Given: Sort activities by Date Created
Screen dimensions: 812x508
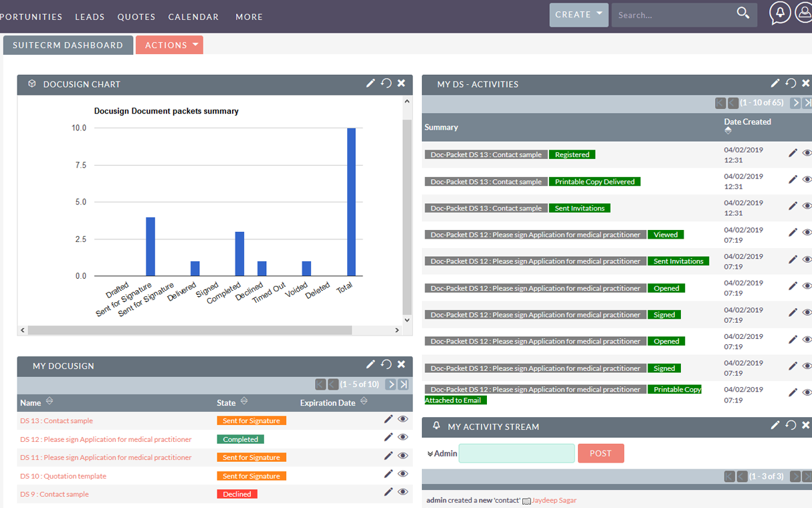Looking at the screenshot, I should pos(728,131).
